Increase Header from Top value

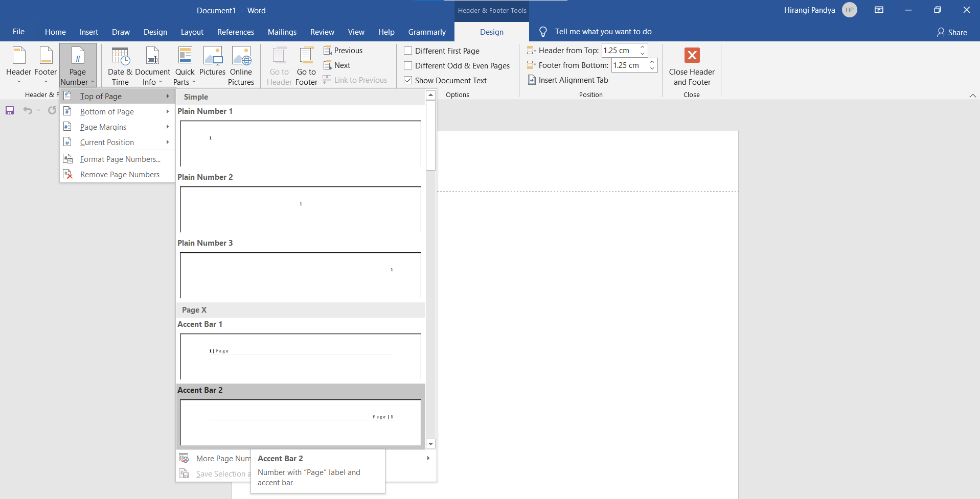[x=643, y=47]
